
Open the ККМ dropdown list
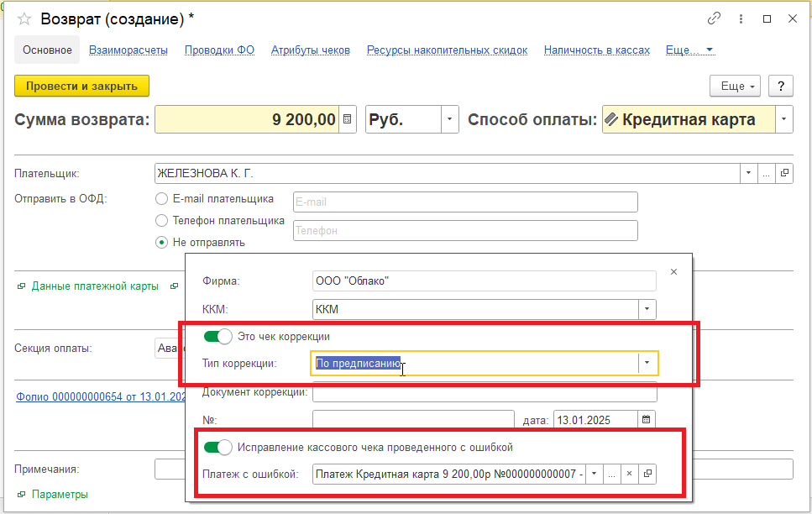tap(647, 309)
